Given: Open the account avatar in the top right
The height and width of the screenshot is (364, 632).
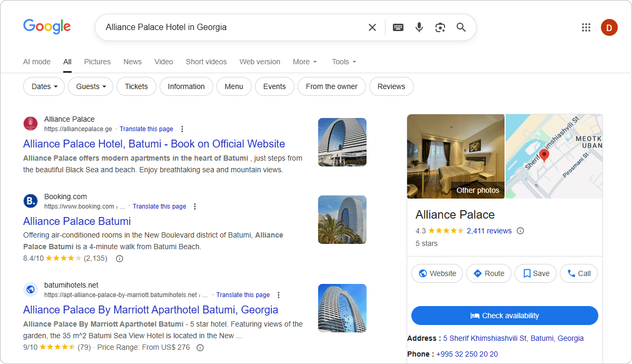Looking at the screenshot, I should pos(609,27).
